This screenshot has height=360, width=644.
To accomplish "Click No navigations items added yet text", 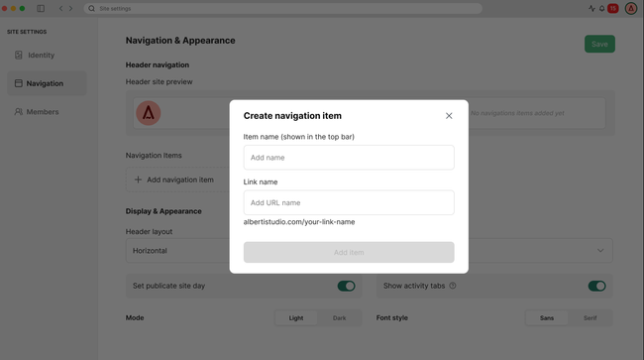I will (517, 113).
